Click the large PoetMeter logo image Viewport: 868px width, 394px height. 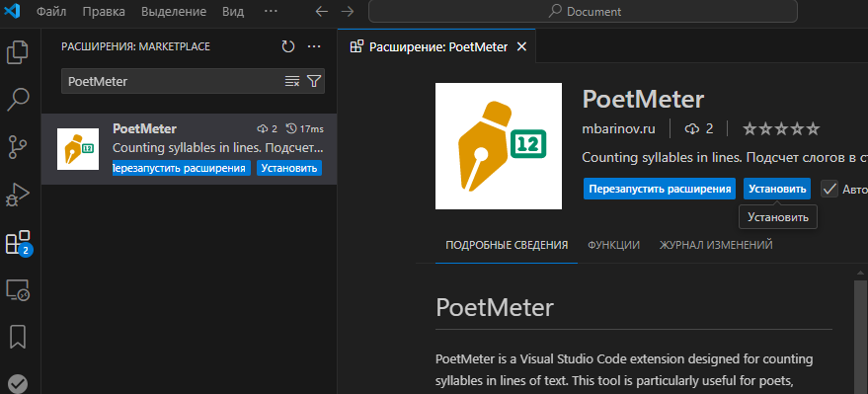(x=499, y=146)
